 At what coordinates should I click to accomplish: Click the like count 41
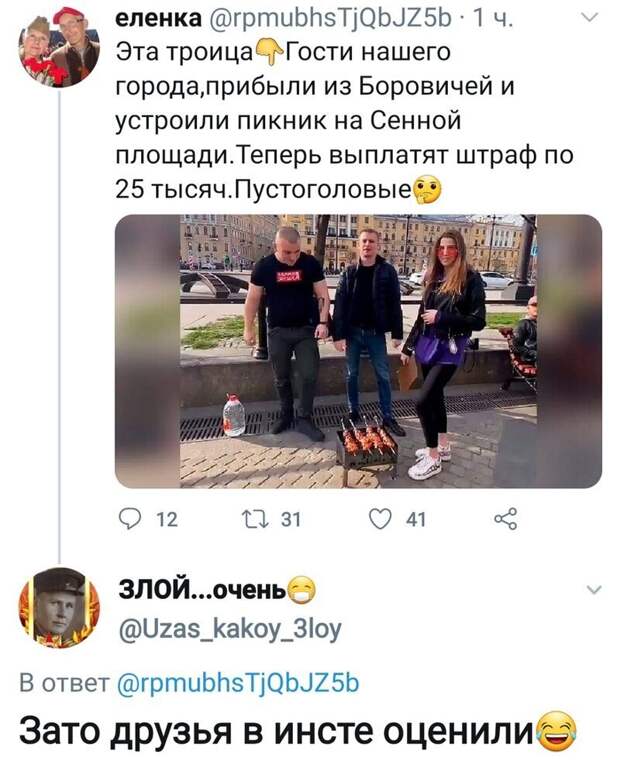[416, 520]
